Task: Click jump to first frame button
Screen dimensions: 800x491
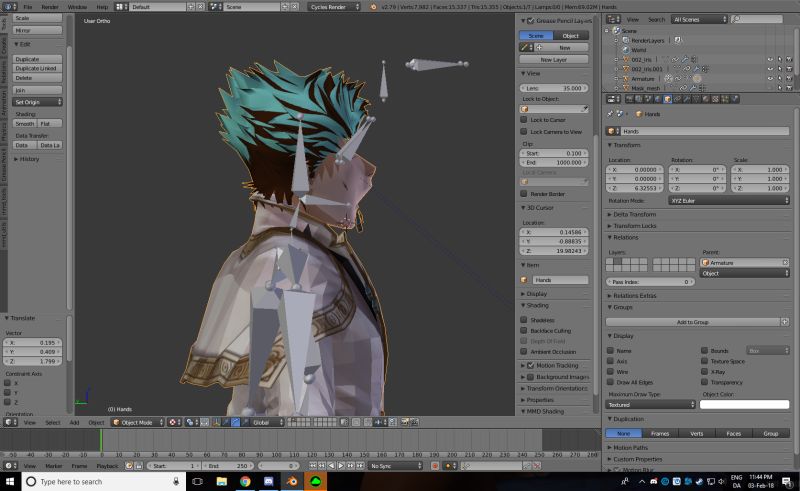Action: [312, 465]
